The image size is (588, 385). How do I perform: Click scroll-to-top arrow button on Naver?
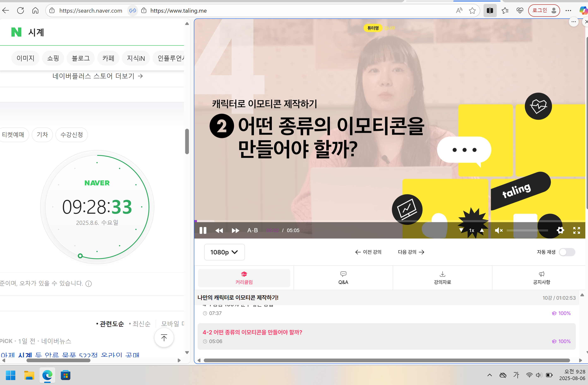click(x=164, y=337)
